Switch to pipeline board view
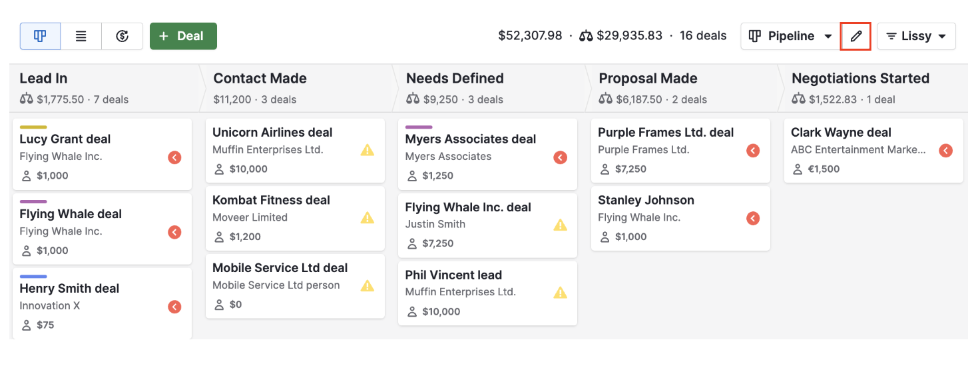Image resolution: width=980 pixels, height=368 pixels. [x=40, y=36]
